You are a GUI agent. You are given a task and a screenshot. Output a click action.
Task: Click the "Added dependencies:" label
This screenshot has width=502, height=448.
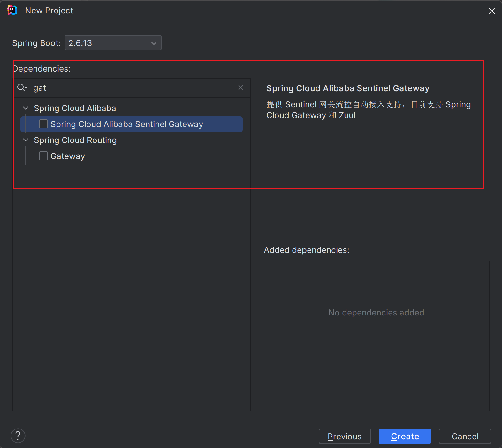click(x=307, y=250)
